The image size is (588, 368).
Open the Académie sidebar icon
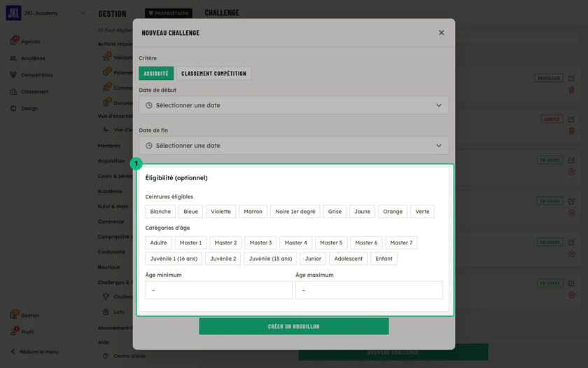point(13,58)
